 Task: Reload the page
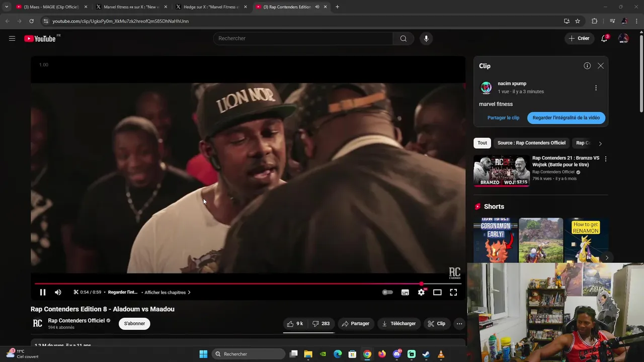pos(31,21)
